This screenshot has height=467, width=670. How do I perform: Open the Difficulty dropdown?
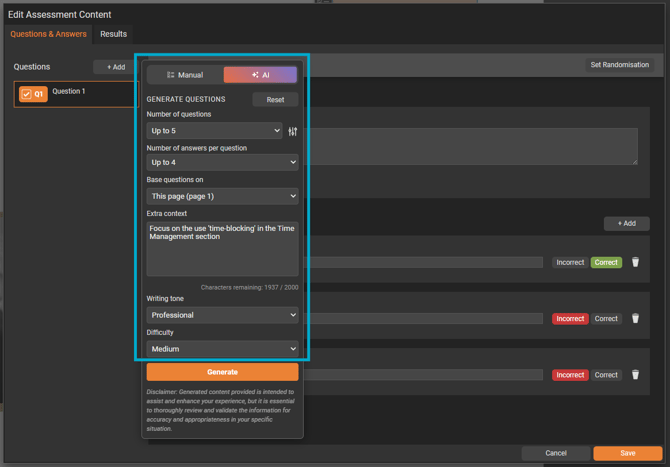(222, 349)
